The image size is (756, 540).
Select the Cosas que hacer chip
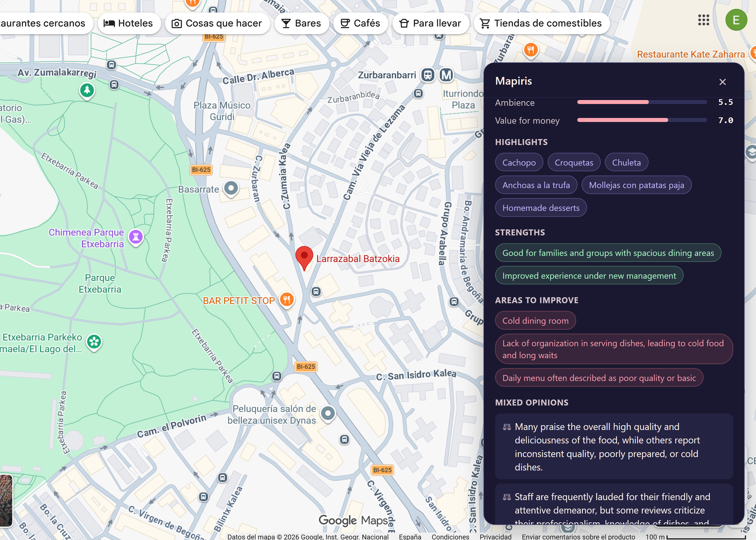tap(217, 23)
